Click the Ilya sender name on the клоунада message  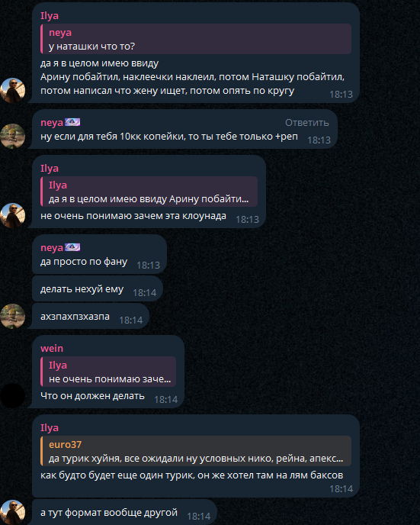tap(50, 168)
